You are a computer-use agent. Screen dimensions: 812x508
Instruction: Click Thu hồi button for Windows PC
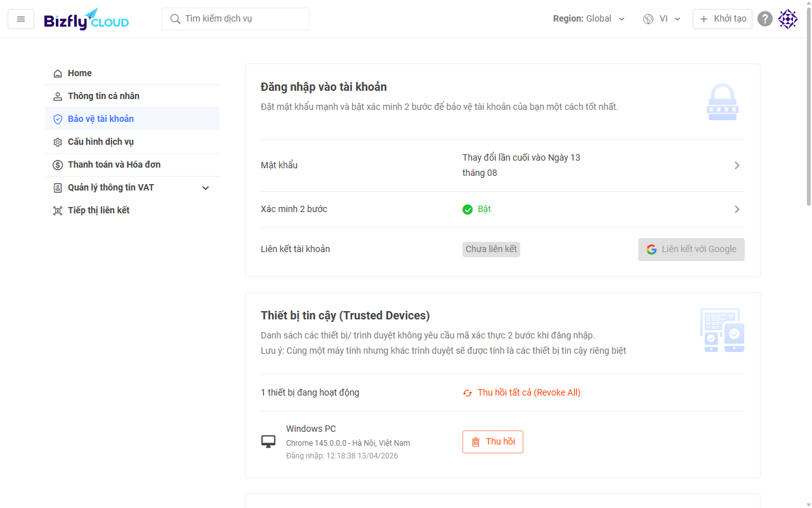(493, 442)
